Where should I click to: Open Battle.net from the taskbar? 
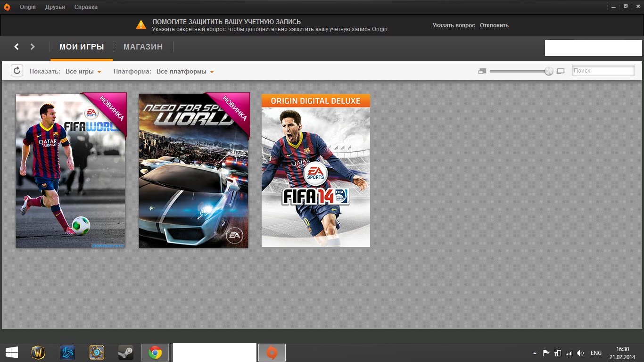(x=67, y=353)
